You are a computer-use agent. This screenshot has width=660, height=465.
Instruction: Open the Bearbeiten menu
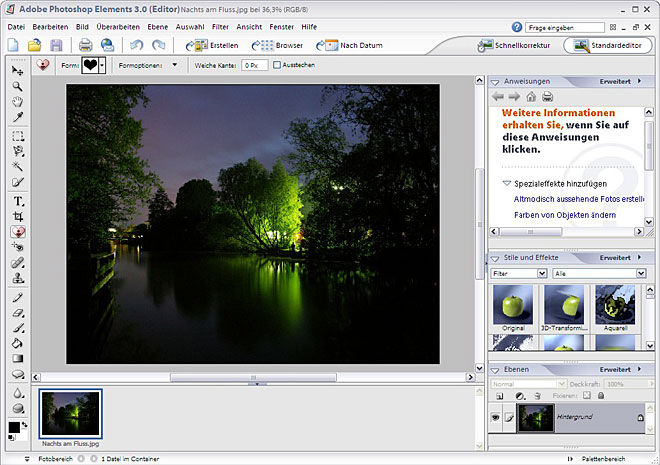[x=50, y=27]
